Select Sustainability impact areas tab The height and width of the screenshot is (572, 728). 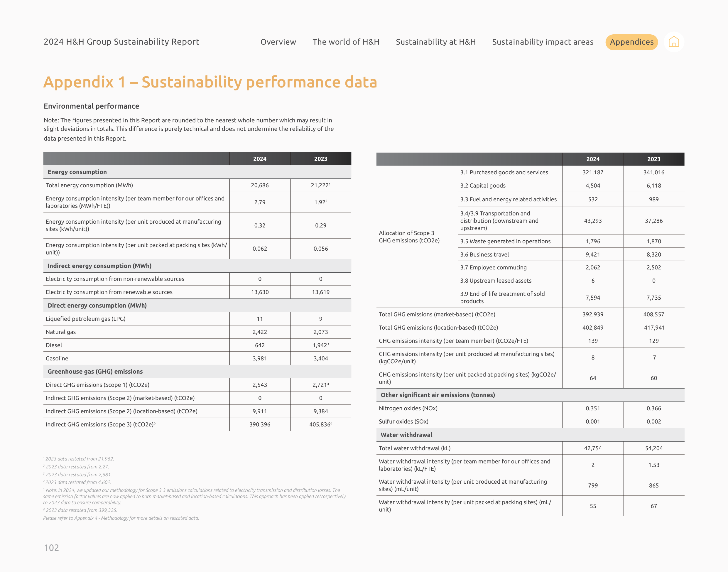(x=543, y=42)
